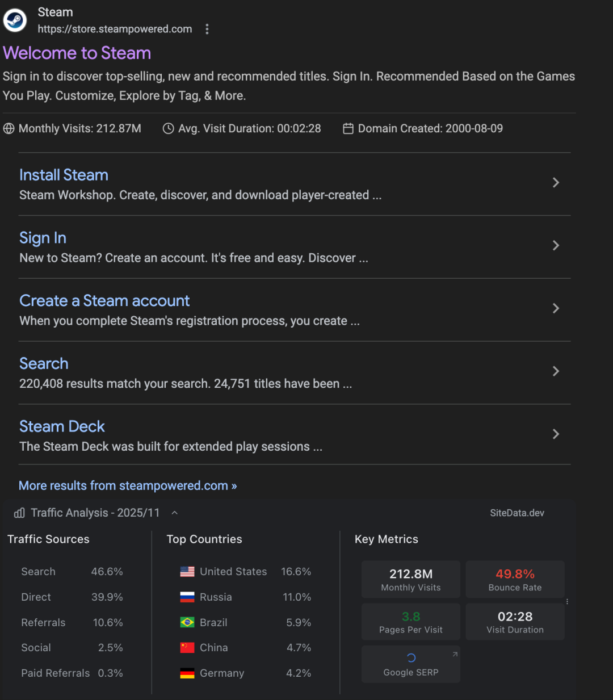This screenshot has height=700, width=613.
Task: Open the Steam Deck sitelink
Action: [x=62, y=426]
